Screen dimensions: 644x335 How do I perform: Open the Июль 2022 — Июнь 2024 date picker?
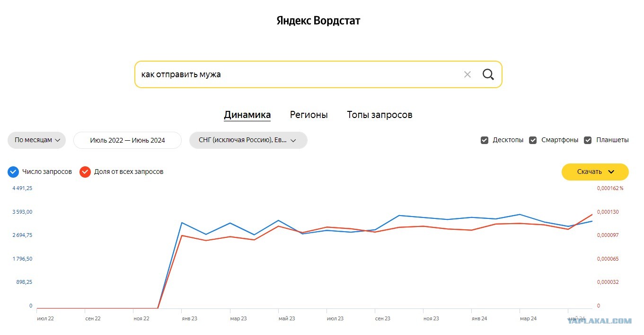click(x=128, y=140)
